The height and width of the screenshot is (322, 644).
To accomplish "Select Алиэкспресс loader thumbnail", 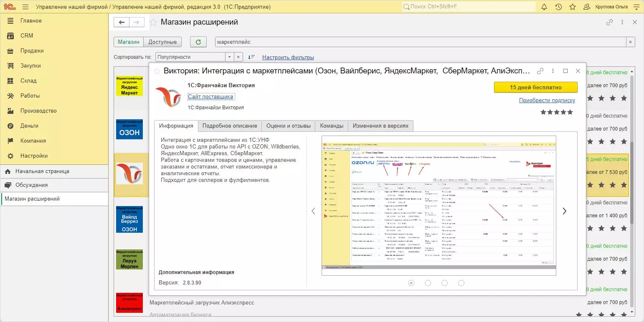I will pyautogui.click(x=129, y=303).
